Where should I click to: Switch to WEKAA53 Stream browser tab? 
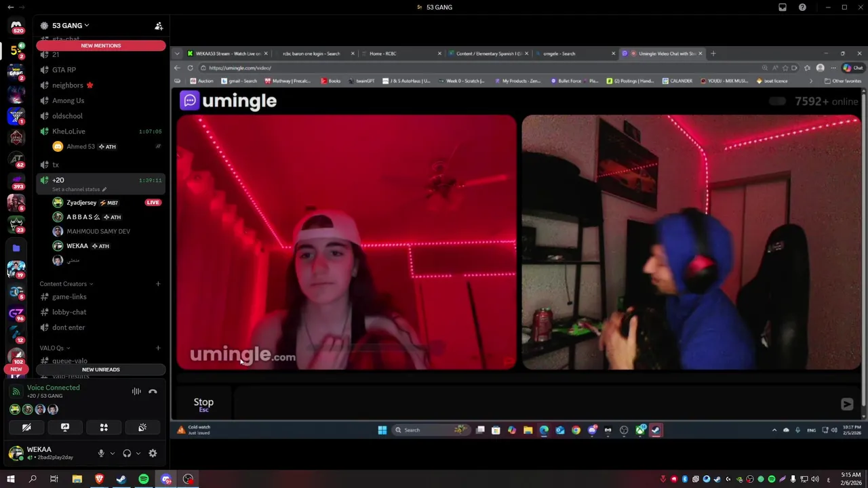click(x=227, y=54)
